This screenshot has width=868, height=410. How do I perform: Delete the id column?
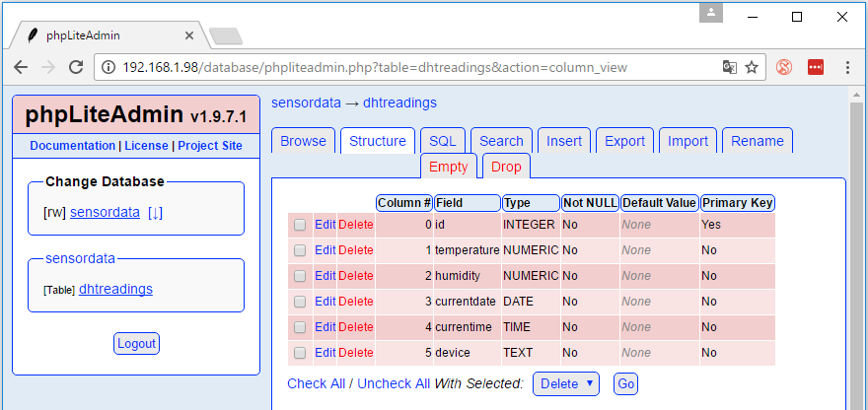point(356,225)
